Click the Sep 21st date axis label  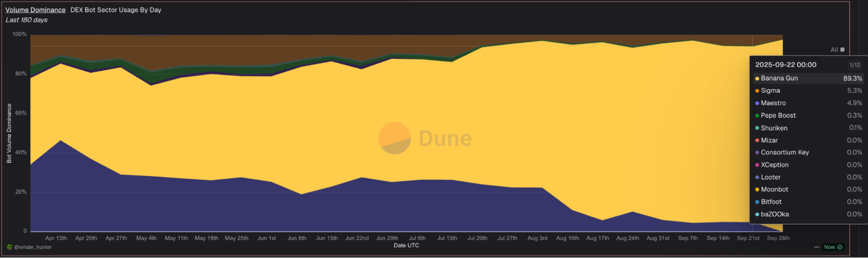coord(748,238)
